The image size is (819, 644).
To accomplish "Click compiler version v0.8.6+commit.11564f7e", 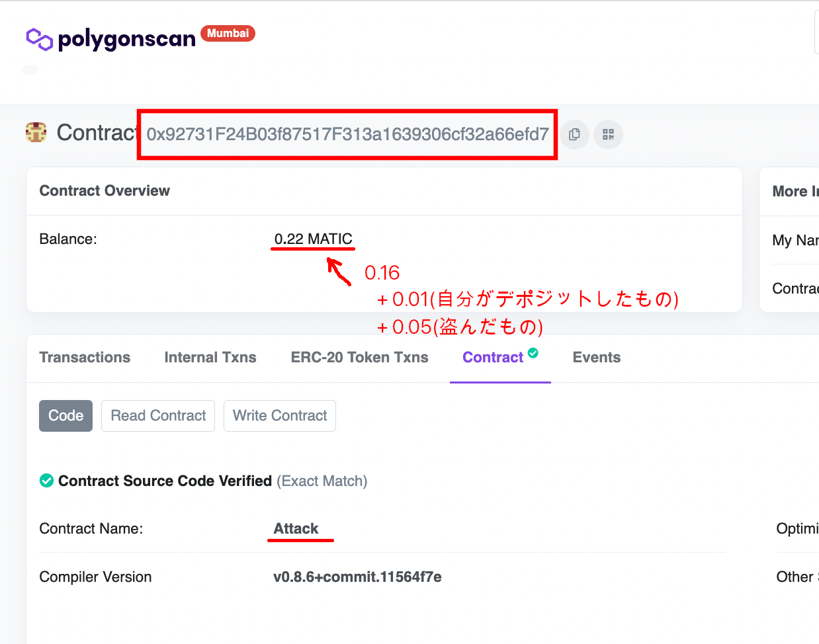I will pos(357,577).
